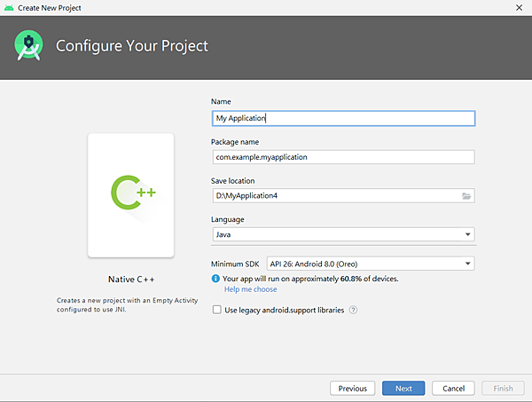Click the question mark help icon
This screenshot has width=532, height=402.
pyautogui.click(x=353, y=310)
